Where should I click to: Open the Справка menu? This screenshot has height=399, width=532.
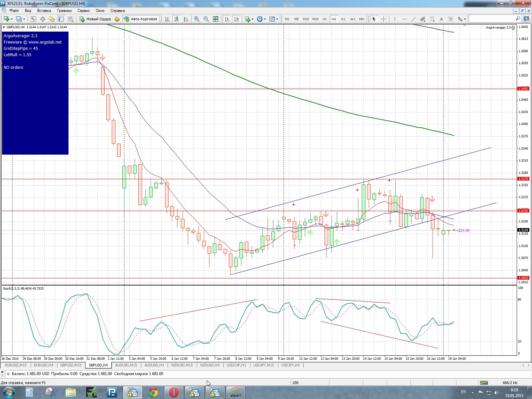(x=117, y=11)
